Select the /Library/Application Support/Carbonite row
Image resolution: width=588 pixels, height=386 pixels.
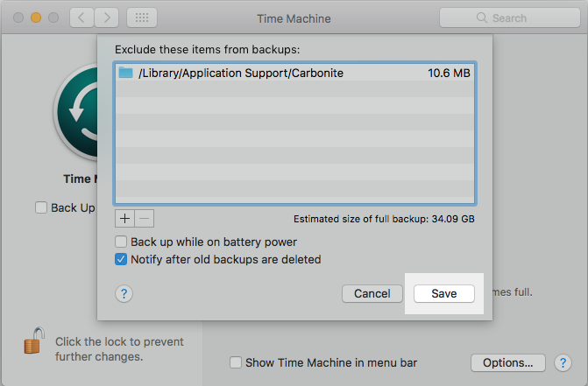coord(294,74)
